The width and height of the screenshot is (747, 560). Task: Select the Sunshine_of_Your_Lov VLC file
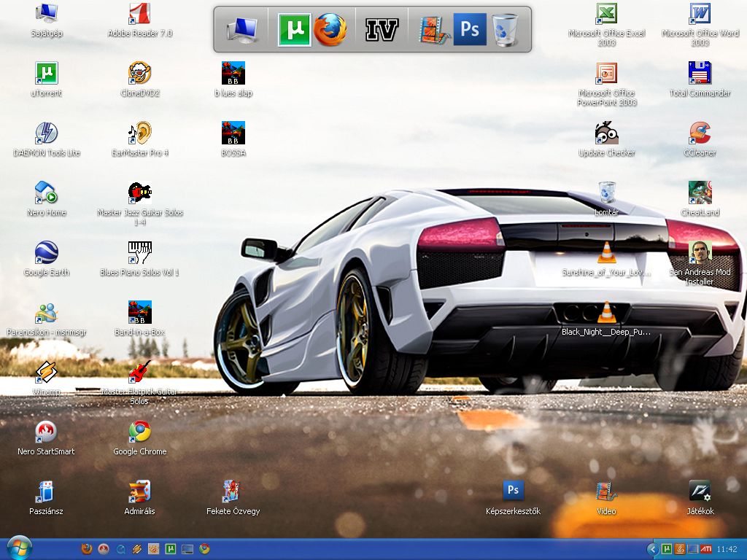pos(606,259)
